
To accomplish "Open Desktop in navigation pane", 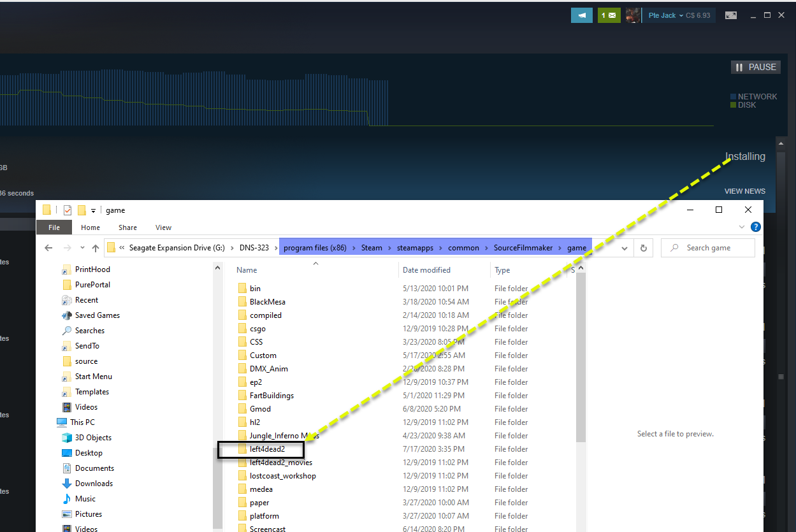I will (89, 453).
